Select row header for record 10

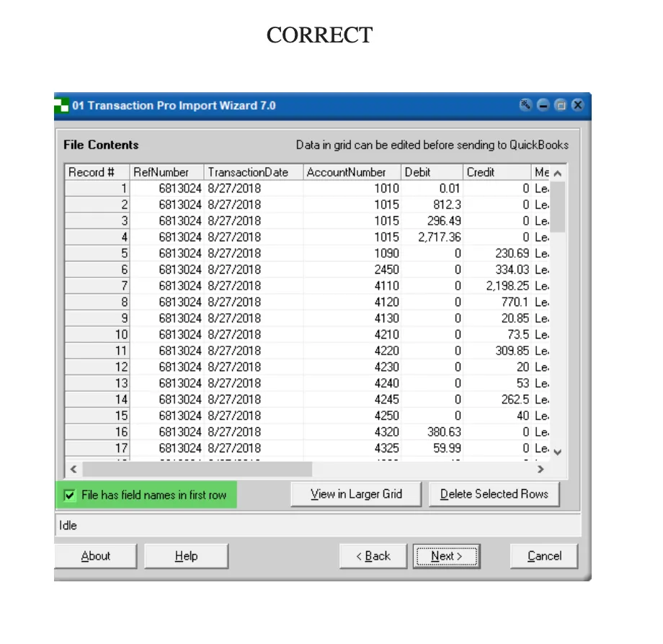(97, 334)
